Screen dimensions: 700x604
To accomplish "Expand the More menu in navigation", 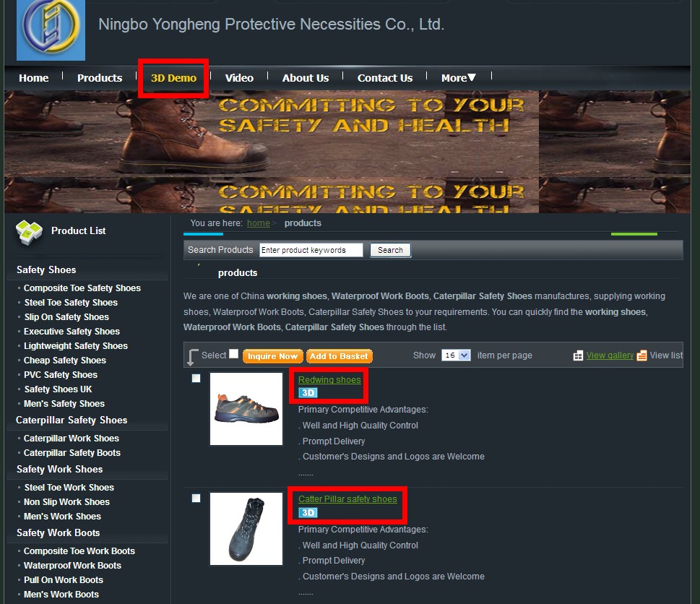I will 459,78.
